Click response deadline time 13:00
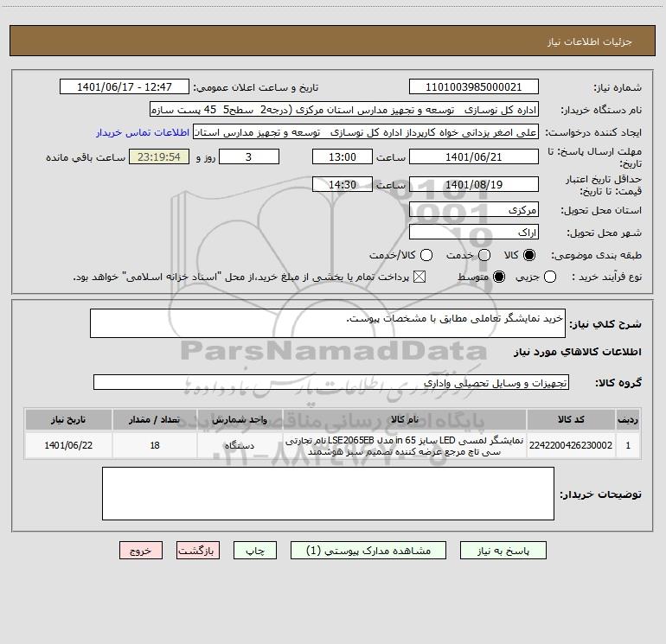 click(x=343, y=156)
